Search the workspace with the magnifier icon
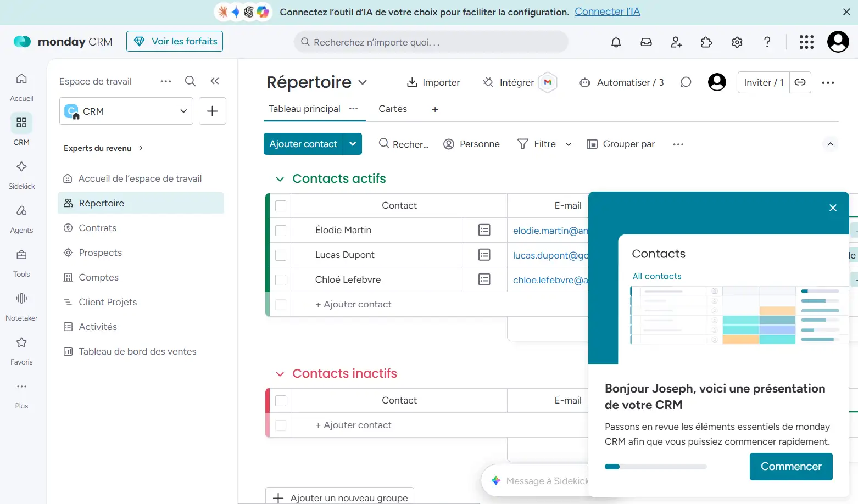The height and width of the screenshot is (504, 858). point(191,81)
